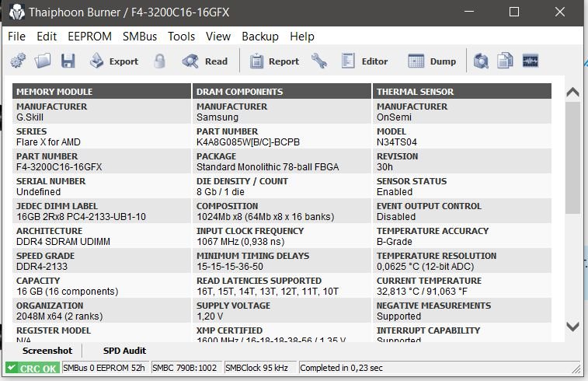The image size is (588, 381).
Task: Click 'K4A8G085W[B/C]-BCPB' part number
Action: coord(248,142)
